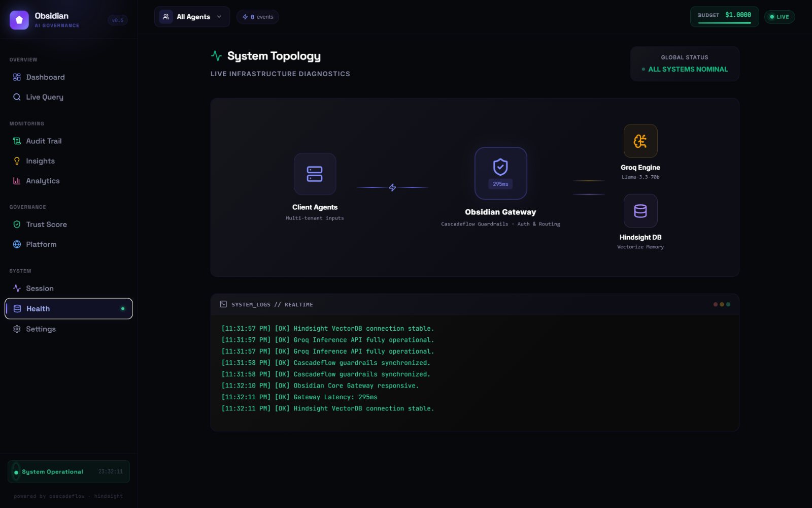Click the green active dot on Health
Image resolution: width=812 pixels, height=508 pixels.
(x=123, y=309)
